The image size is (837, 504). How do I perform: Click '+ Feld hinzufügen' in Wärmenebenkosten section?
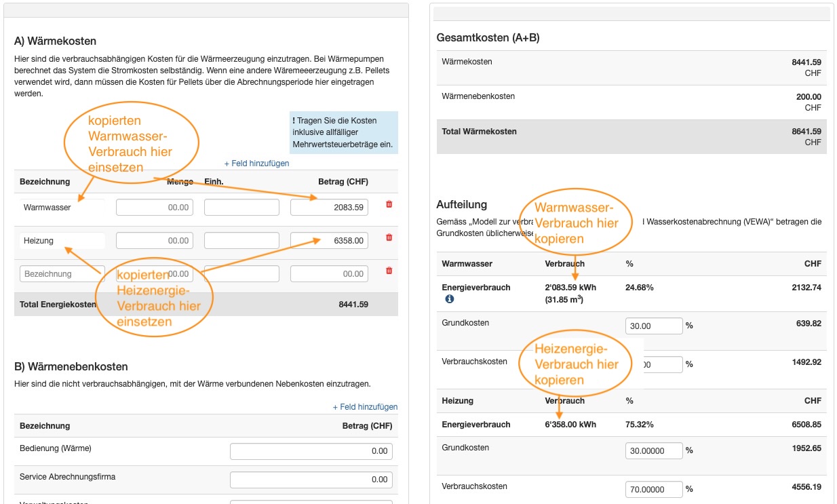click(x=365, y=407)
